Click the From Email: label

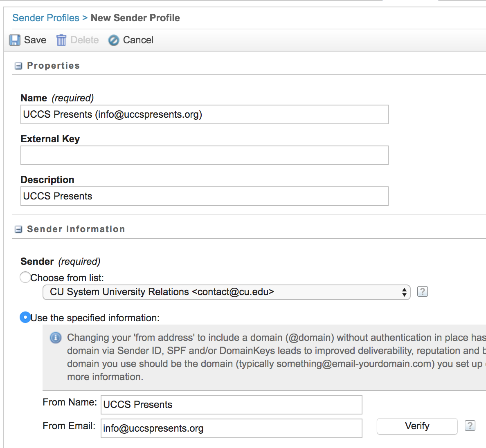pyautogui.click(x=69, y=426)
